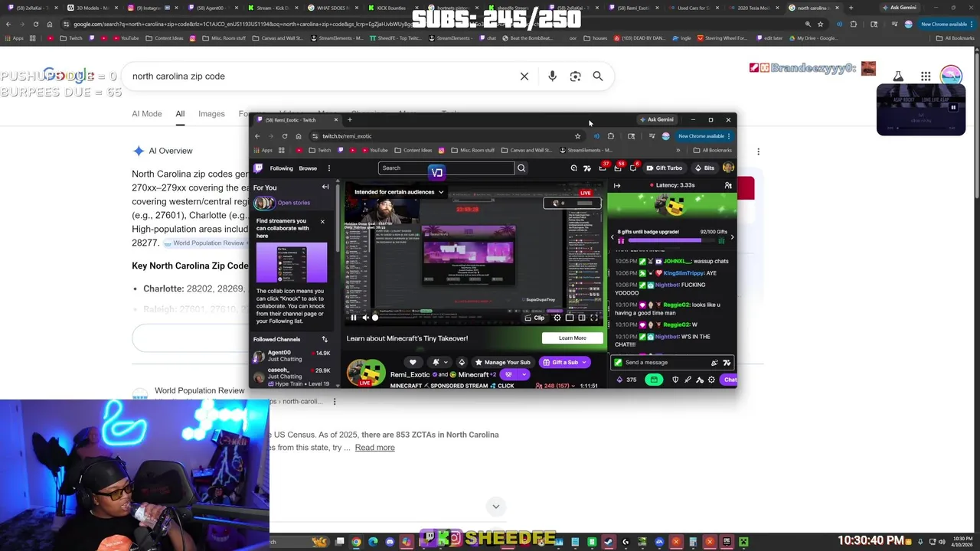Click Read more link in Google result

click(374, 448)
